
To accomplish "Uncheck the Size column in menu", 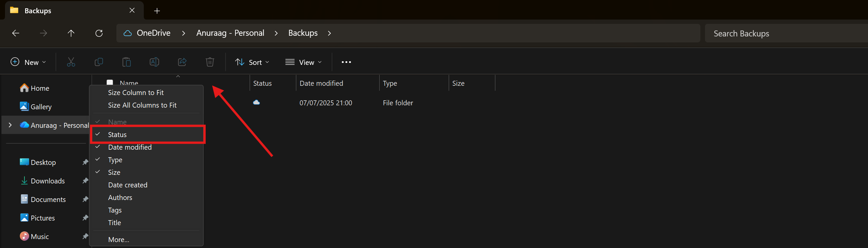I will click(x=147, y=173).
